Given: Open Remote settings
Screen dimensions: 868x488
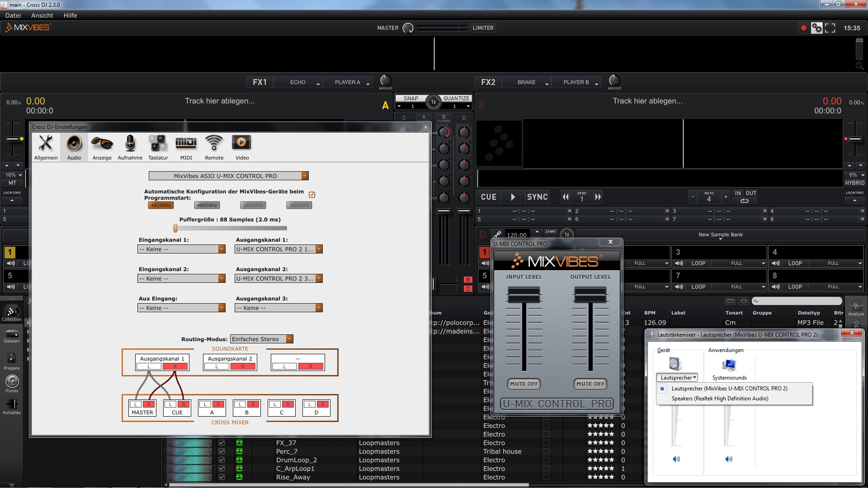Looking at the screenshot, I should coord(214,147).
